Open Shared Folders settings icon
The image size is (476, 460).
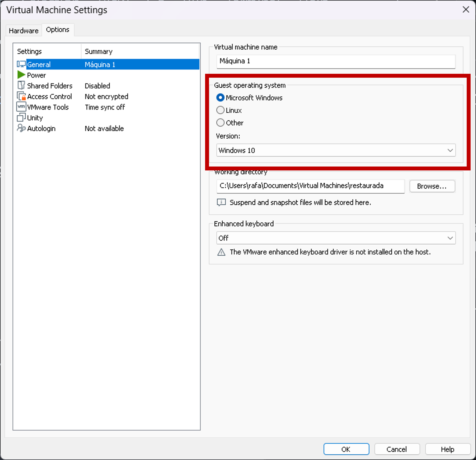tap(21, 85)
